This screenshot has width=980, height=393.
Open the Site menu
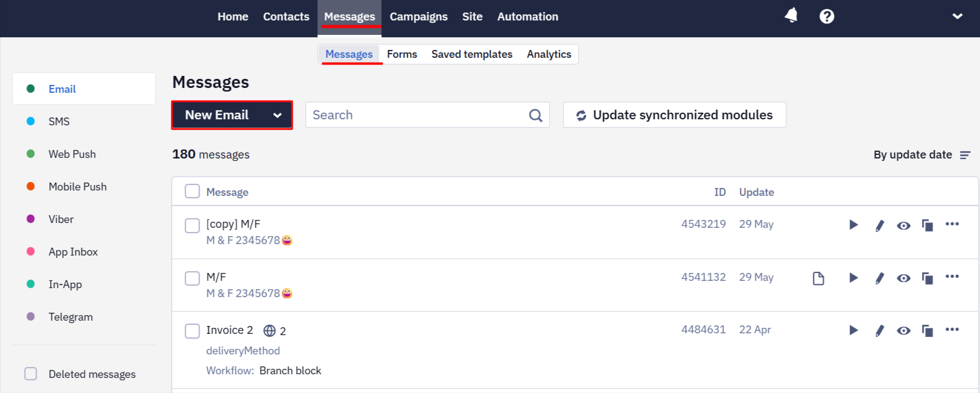(472, 17)
